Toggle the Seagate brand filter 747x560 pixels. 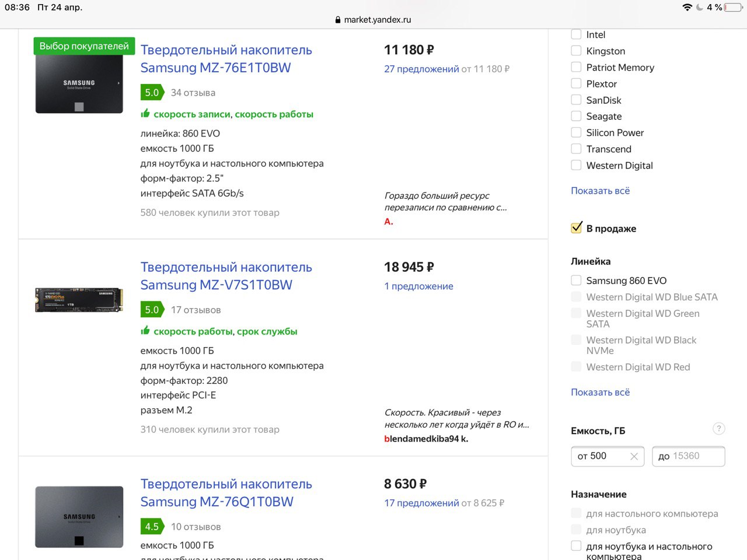tap(576, 116)
